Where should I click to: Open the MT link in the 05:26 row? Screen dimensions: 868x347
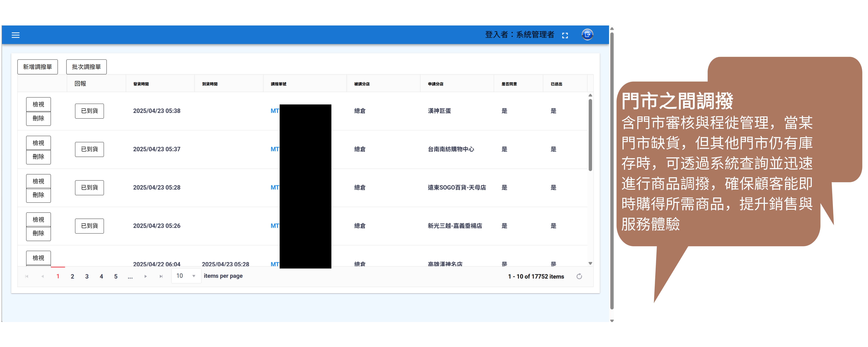(275, 226)
